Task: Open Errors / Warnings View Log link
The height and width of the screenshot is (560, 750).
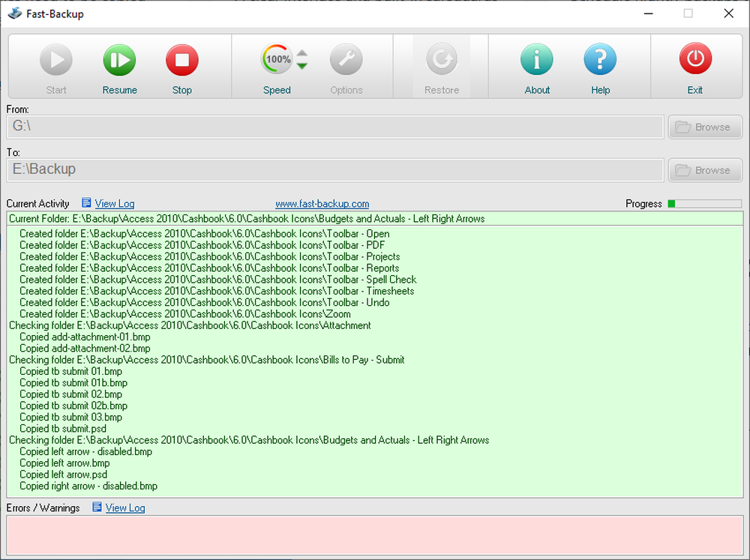Action: coord(124,508)
